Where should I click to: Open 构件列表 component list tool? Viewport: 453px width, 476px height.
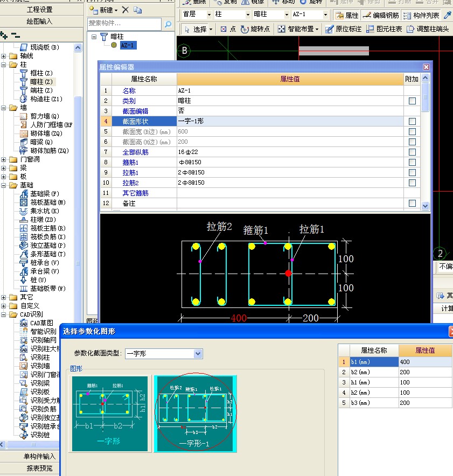coord(421,15)
